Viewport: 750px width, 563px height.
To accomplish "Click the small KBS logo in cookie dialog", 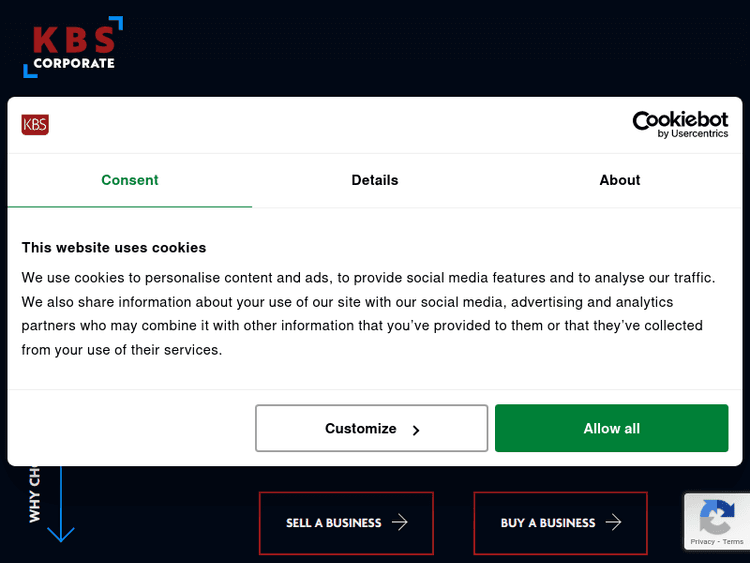I will 35,125.
